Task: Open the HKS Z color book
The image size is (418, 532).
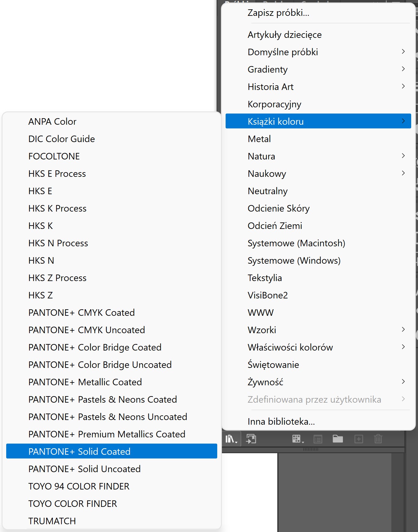Action: click(112, 295)
